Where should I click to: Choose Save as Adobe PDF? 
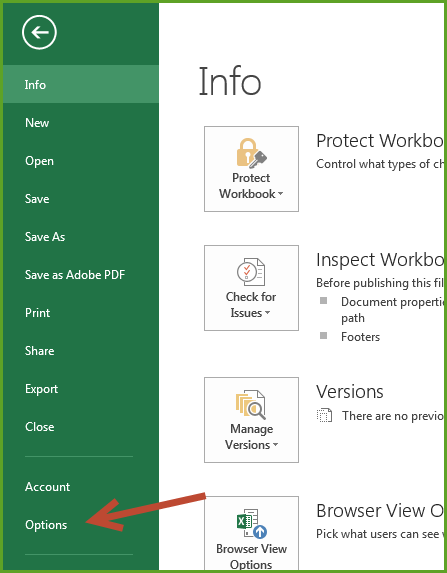pyautogui.click(x=81, y=274)
